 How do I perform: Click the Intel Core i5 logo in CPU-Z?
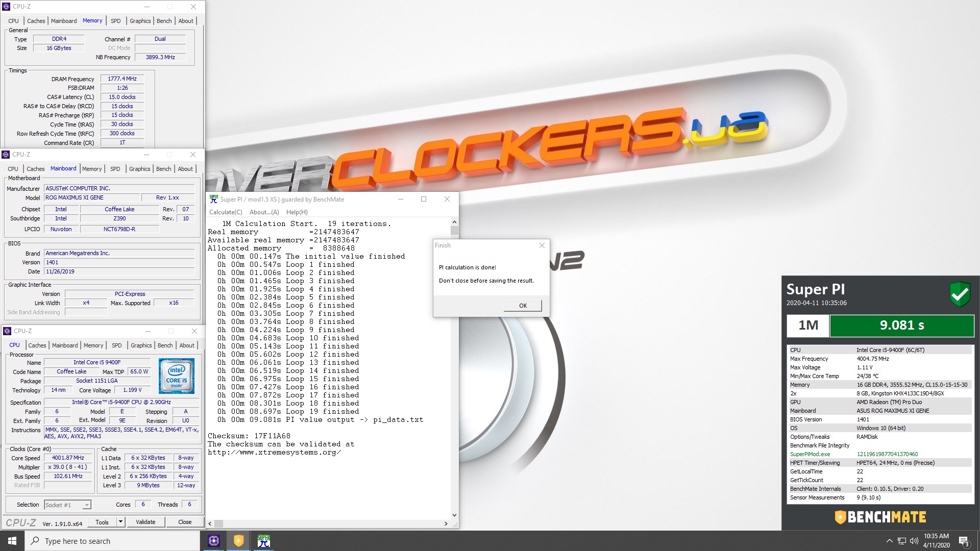coord(176,376)
